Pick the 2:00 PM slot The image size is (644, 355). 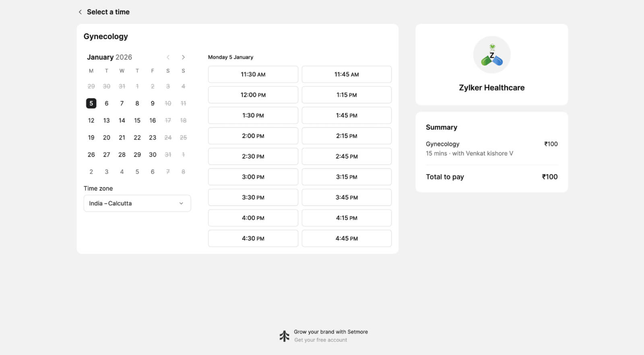coord(253,136)
